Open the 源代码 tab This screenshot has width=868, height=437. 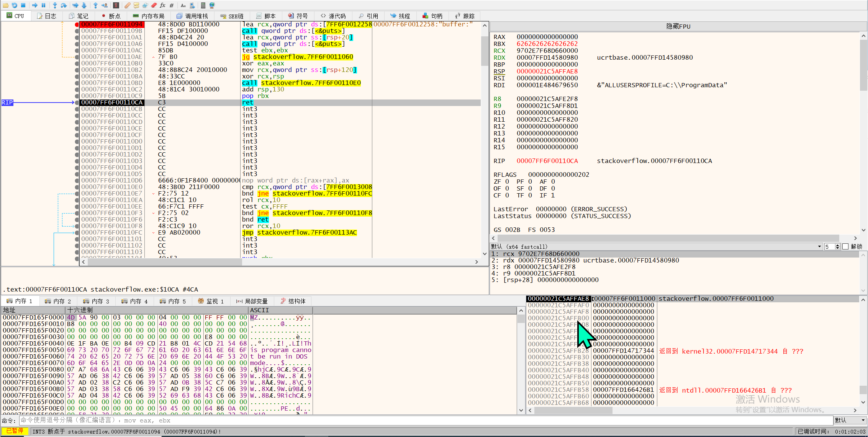(x=333, y=16)
